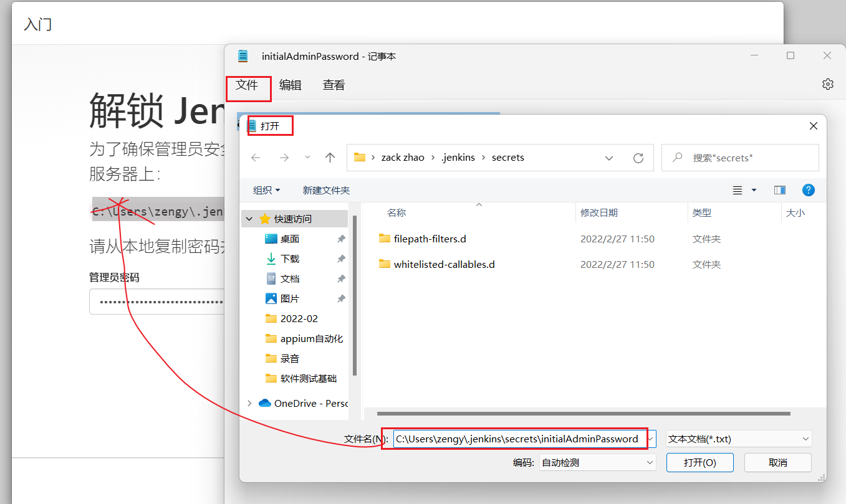Click the Documents icon in sidebar
This screenshot has width=846, height=504.
point(271,278)
